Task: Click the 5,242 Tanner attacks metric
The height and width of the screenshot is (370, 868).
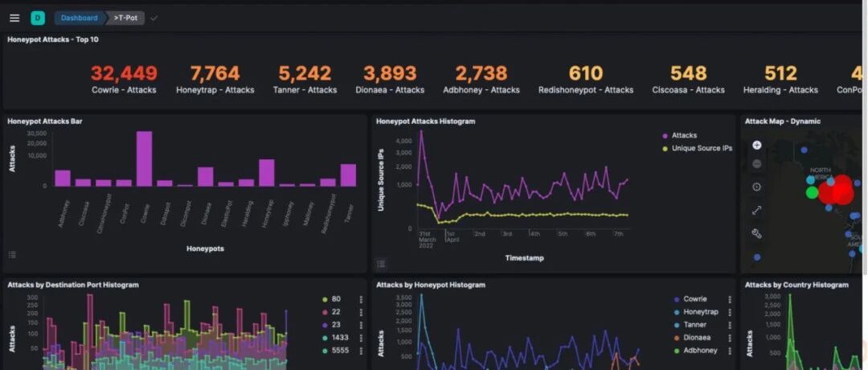Action: [x=305, y=79]
